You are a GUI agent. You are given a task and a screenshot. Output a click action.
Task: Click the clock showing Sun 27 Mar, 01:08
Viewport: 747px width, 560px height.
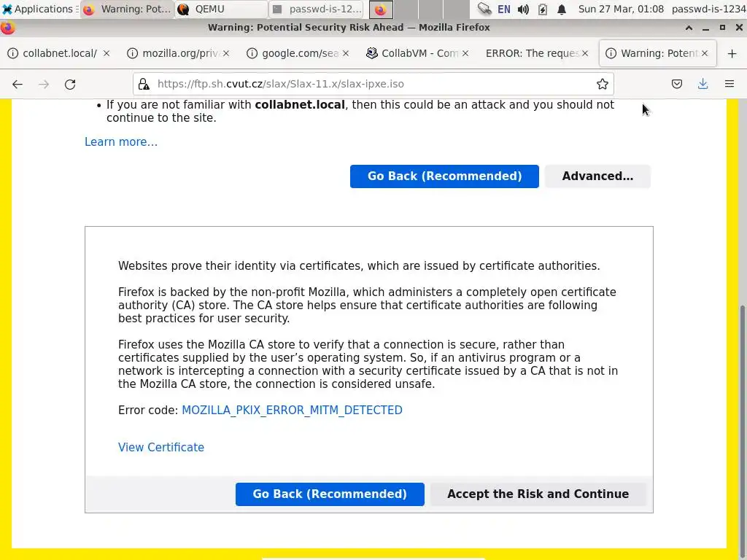pyautogui.click(x=621, y=9)
